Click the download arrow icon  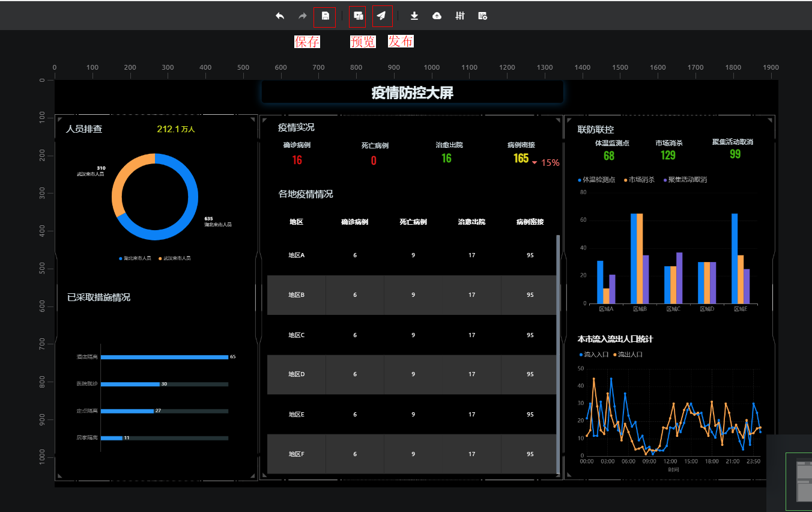[x=414, y=16]
